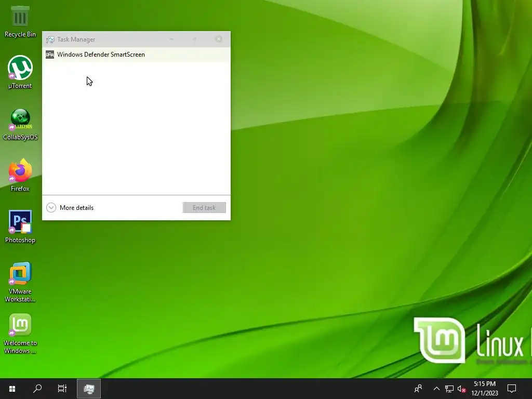Click the Task Manager title bar icon
532x399 pixels.
click(x=50, y=39)
